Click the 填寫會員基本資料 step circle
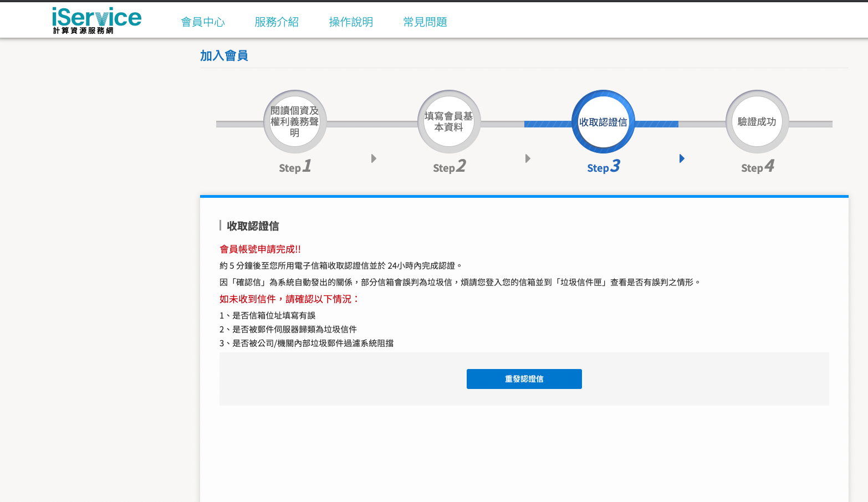This screenshot has height=502, width=868. 449,122
